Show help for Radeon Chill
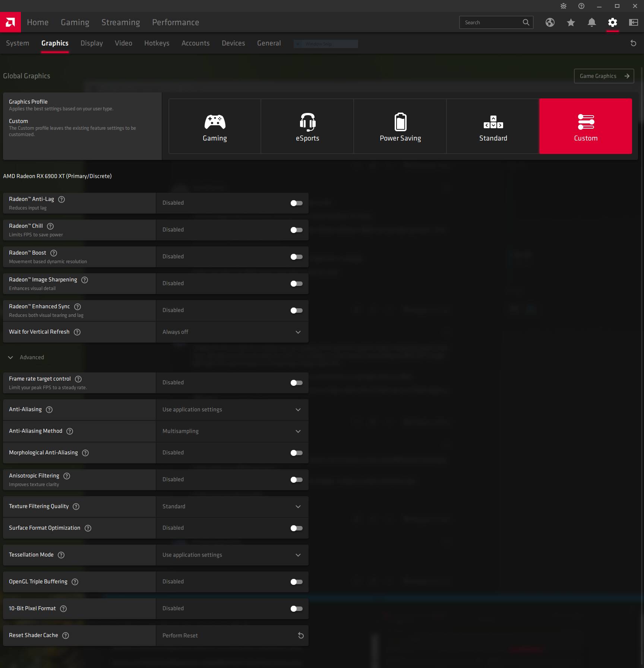This screenshot has height=668, width=644. pos(51,226)
